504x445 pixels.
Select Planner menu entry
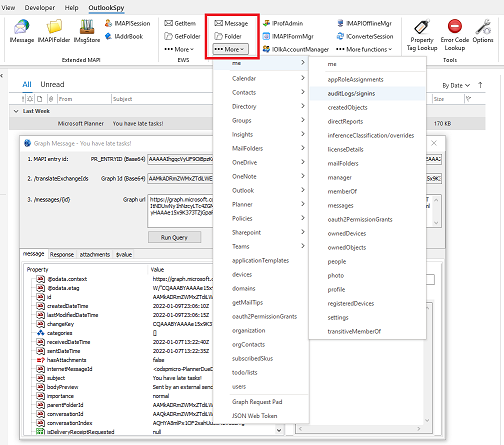click(x=260, y=204)
